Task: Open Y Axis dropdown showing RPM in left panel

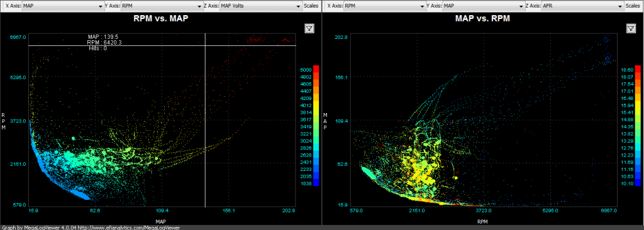Action: (x=162, y=6)
